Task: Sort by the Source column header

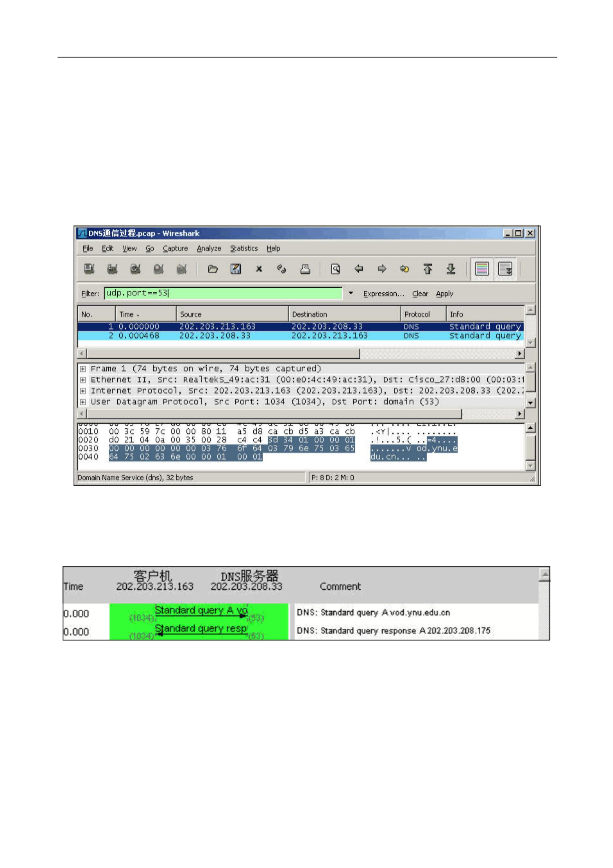Action: pyautogui.click(x=233, y=314)
